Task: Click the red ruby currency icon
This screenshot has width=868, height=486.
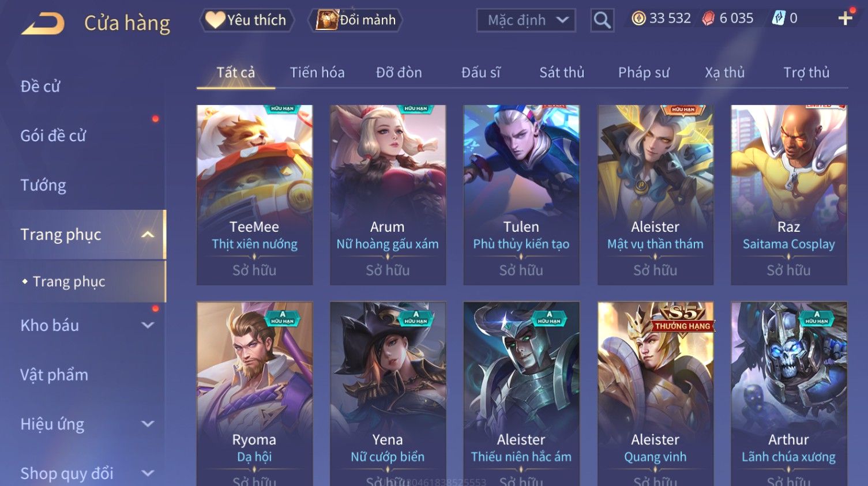Action: click(708, 18)
